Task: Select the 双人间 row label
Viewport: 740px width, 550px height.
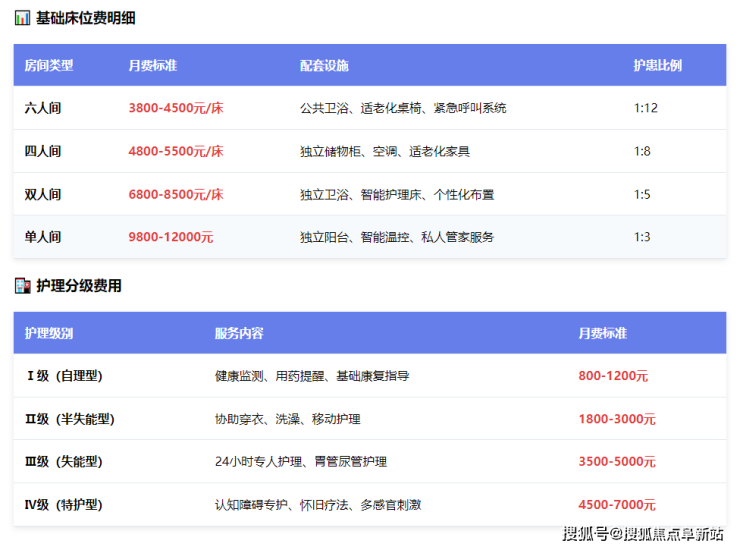Action: click(x=43, y=194)
